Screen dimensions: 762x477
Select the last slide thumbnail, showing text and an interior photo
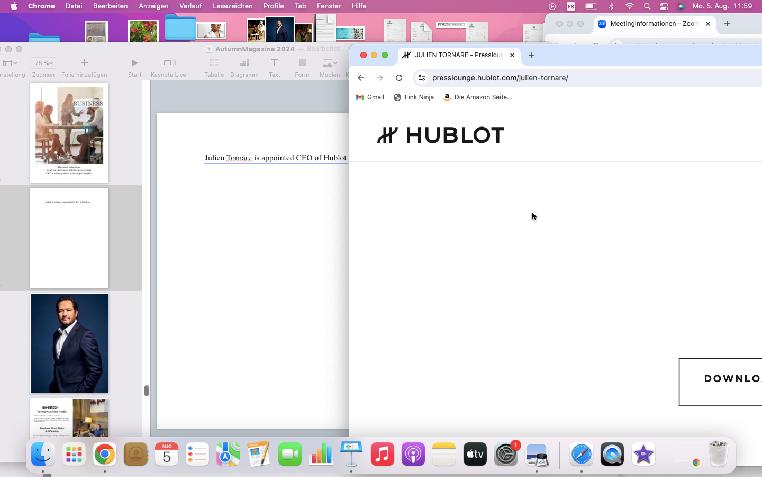(x=69, y=418)
